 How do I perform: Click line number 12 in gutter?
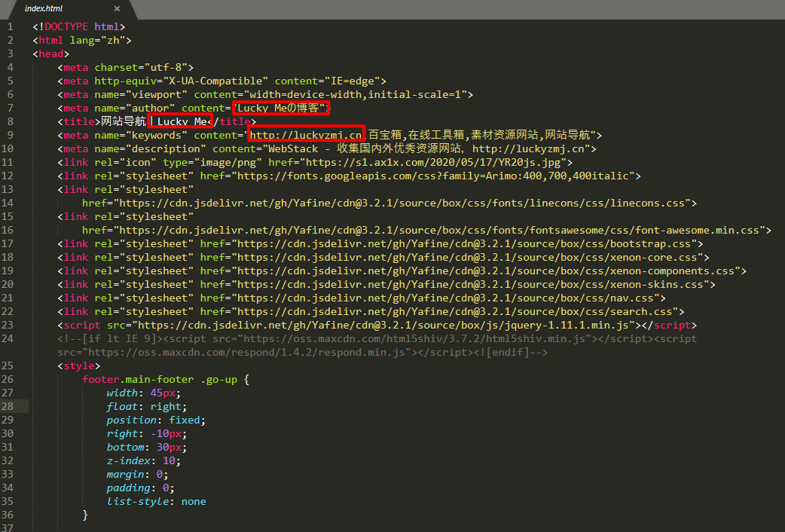[x=8, y=176]
